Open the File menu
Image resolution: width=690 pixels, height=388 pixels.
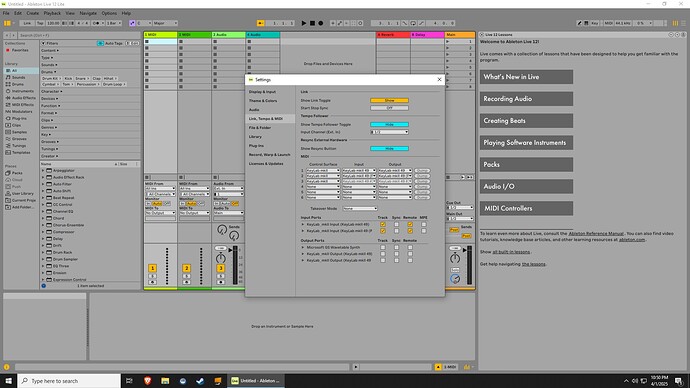tap(6, 13)
